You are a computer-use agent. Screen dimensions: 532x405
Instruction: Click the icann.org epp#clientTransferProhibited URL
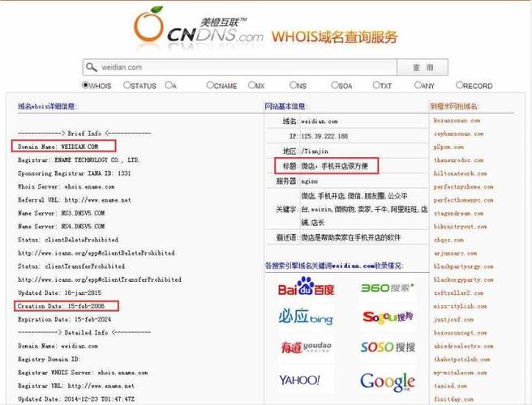coord(100,279)
